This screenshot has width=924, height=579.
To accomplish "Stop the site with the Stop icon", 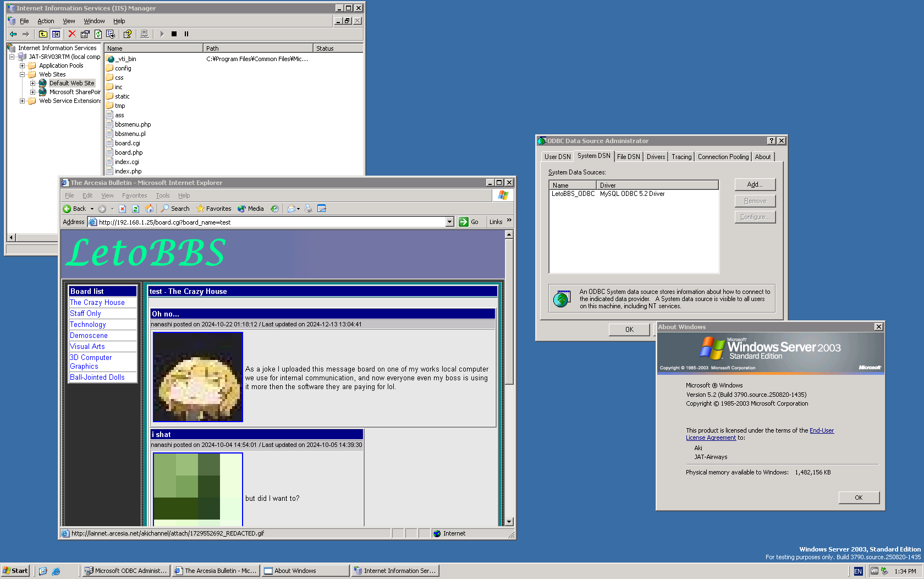I will [x=174, y=34].
